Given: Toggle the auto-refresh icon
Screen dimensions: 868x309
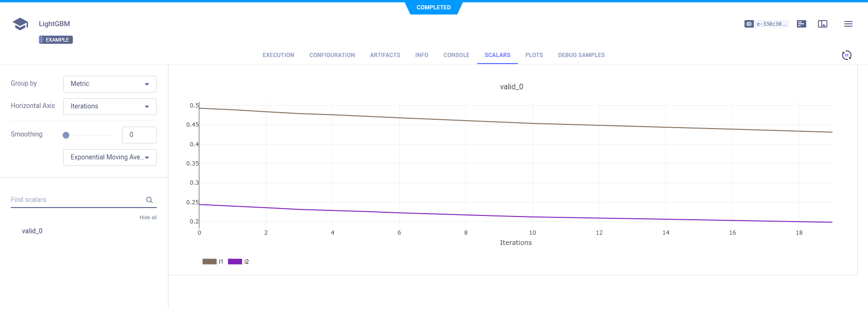Looking at the screenshot, I should [846, 55].
